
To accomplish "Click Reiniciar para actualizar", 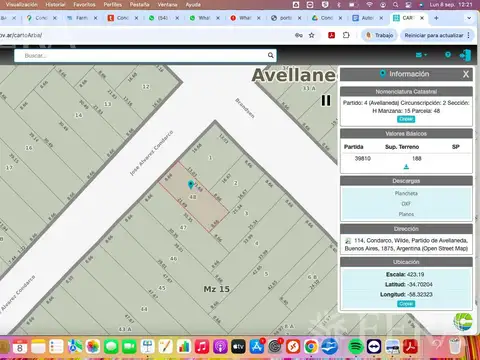I will [434, 35].
